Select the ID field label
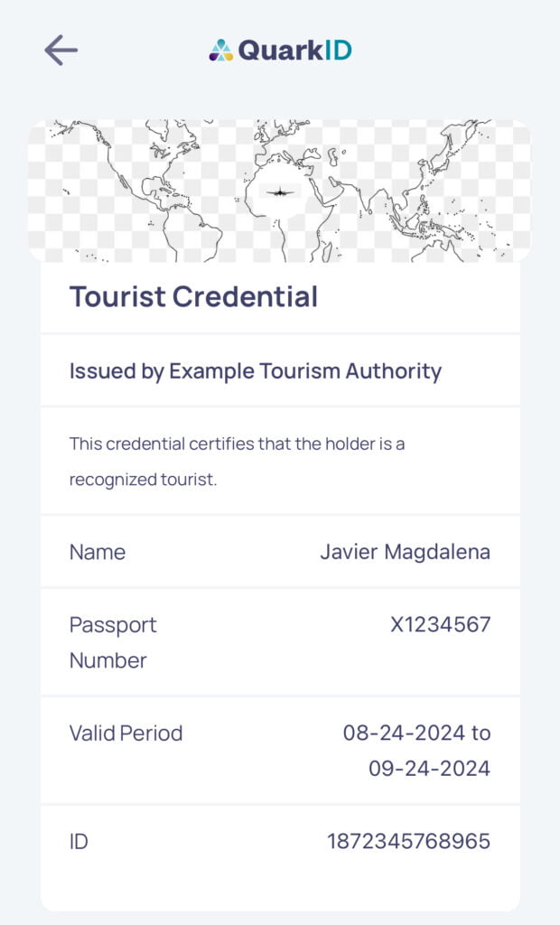The width and height of the screenshot is (560, 925). 79,841
